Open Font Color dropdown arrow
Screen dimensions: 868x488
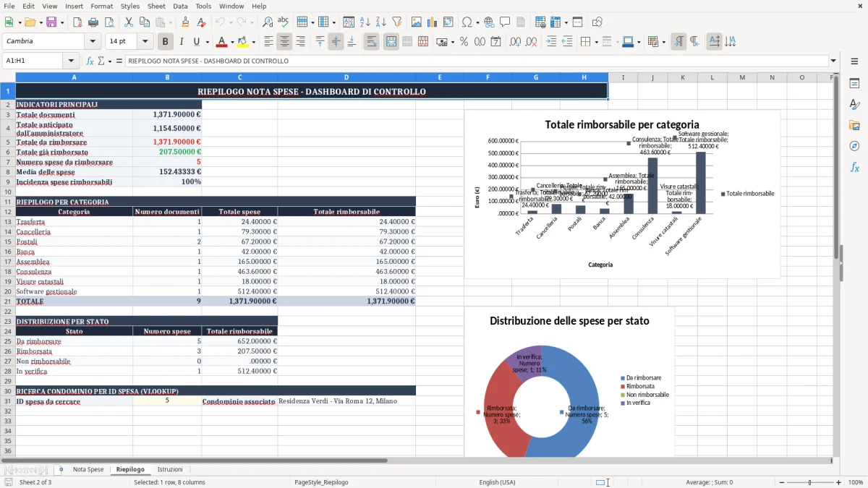232,42
